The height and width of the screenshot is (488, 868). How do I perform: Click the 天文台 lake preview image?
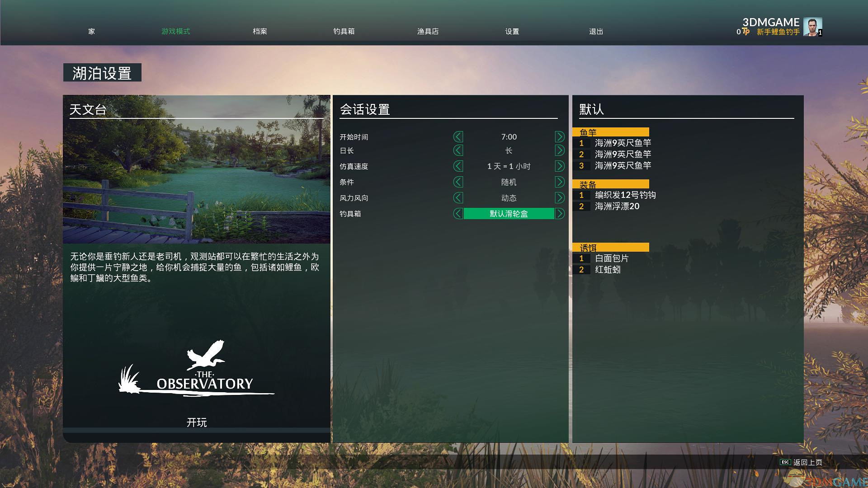pyautogui.click(x=197, y=181)
